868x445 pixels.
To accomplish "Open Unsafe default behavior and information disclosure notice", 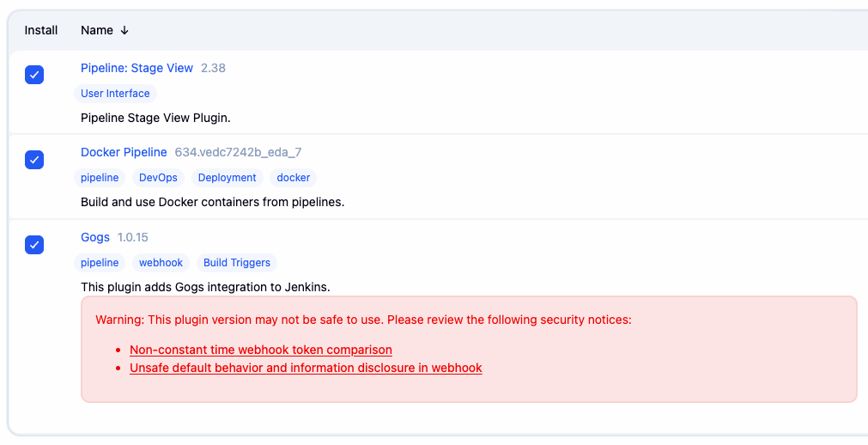I will (x=306, y=368).
